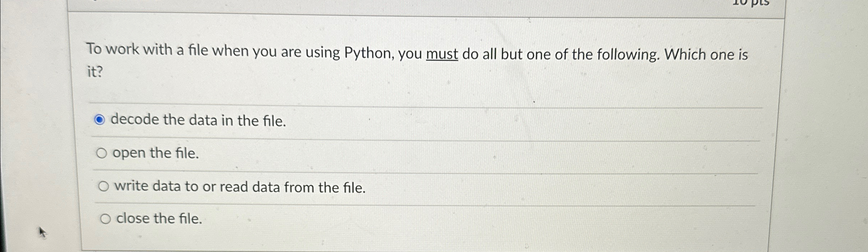
Task: Click the answer text 'close the file'
Action: (x=159, y=218)
